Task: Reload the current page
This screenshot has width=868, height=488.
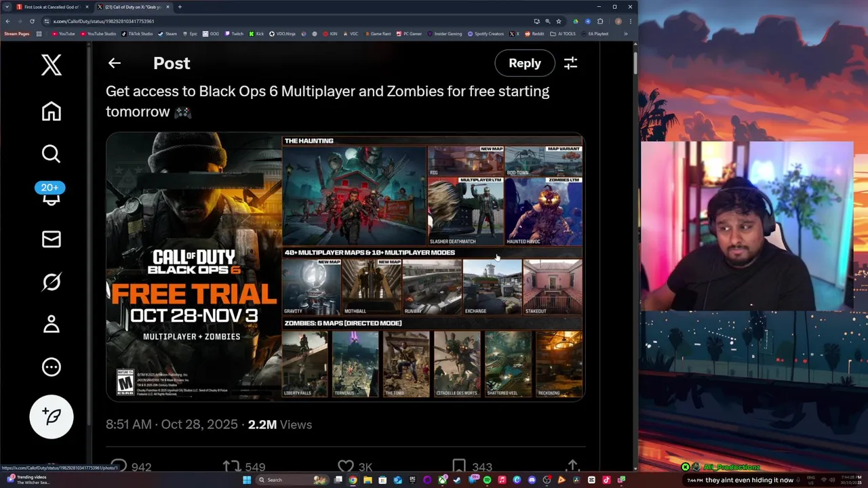Action: (x=32, y=21)
